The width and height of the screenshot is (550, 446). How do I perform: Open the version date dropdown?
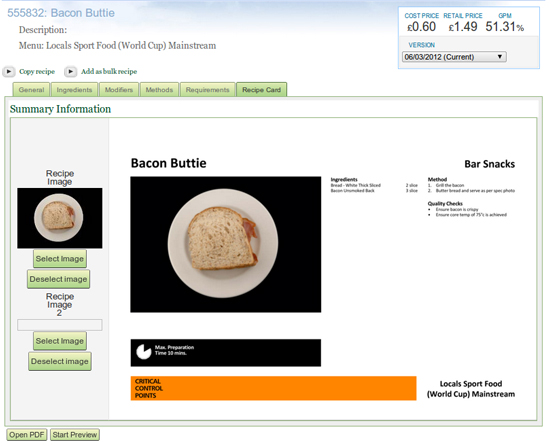pyautogui.click(x=454, y=57)
